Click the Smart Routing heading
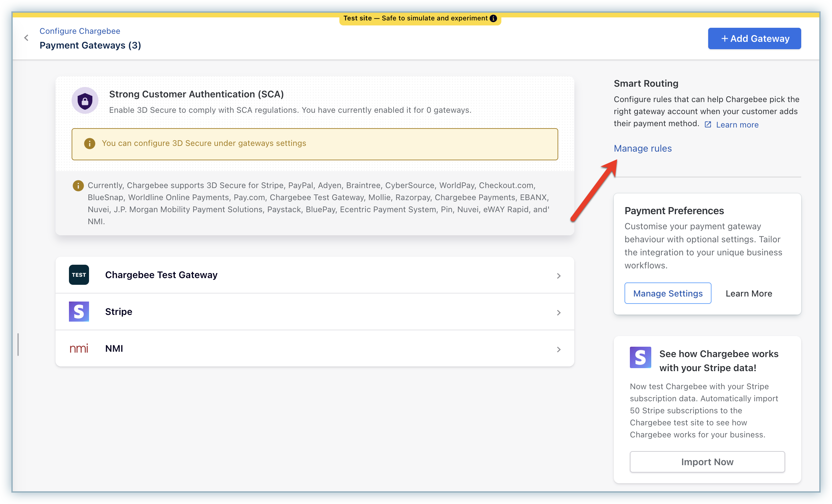Screen dimensions: 832x504 pyautogui.click(x=646, y=83)
